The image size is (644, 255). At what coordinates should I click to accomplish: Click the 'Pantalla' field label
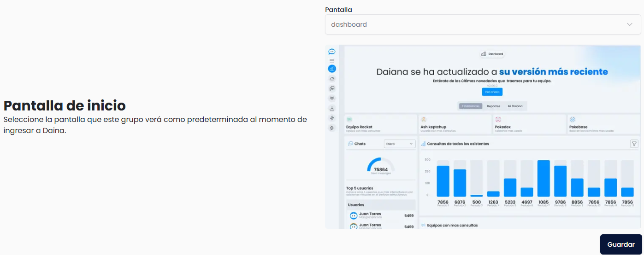click(x=338, y=10)
